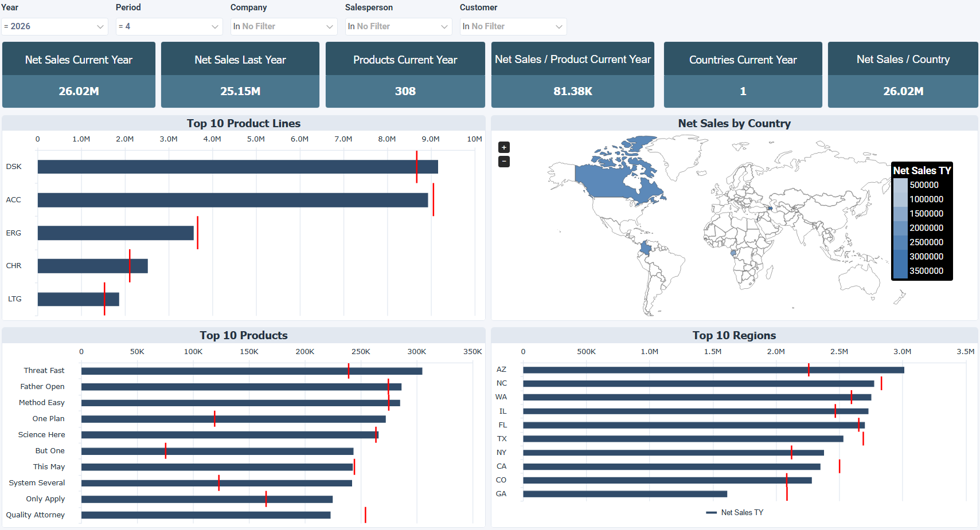Click the Net Sales by Country title

(x=735, y=123)
